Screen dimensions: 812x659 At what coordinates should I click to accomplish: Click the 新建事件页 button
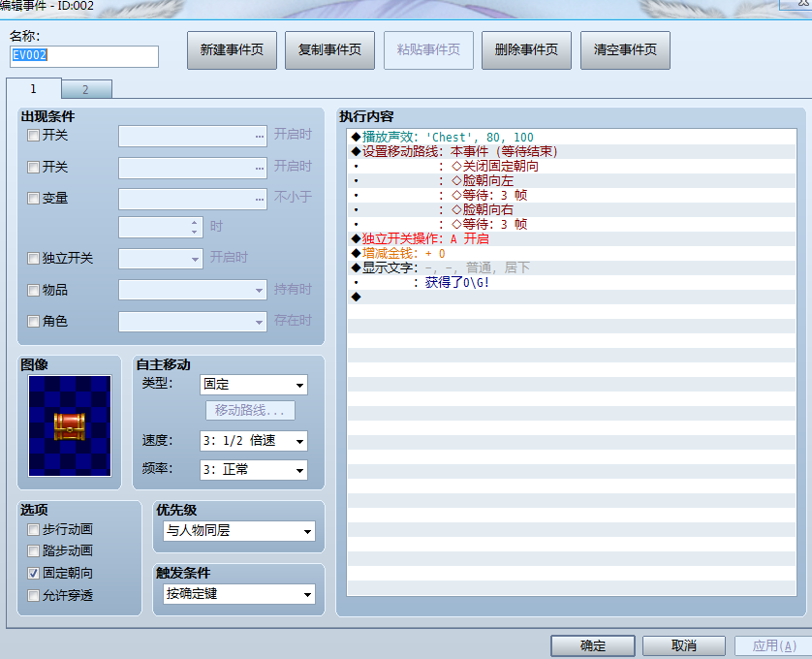[x=232, y=50]
